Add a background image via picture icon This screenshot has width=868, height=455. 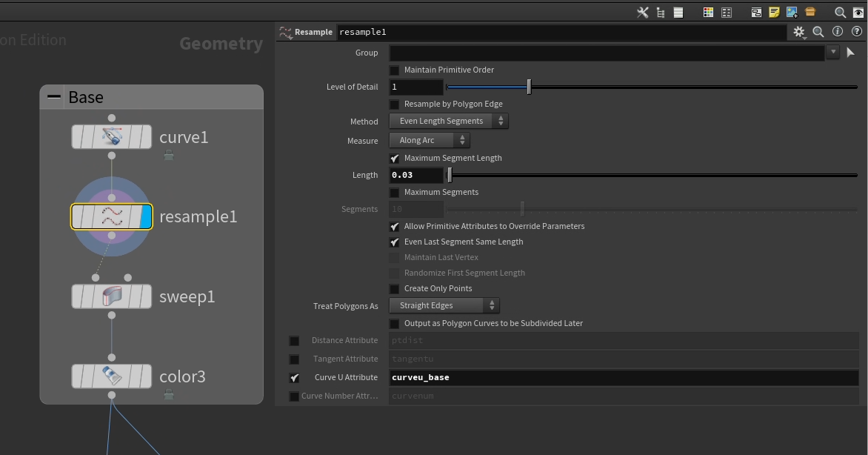[x=792, y=13]
